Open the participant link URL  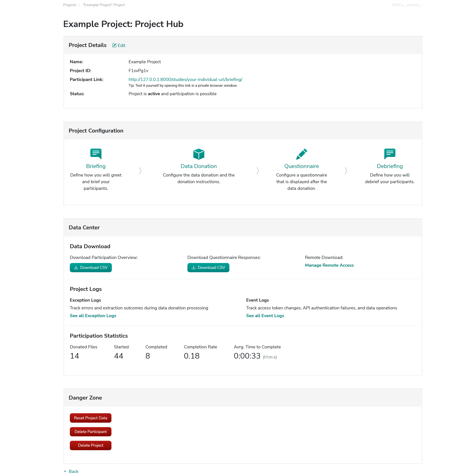pos(185,79)
